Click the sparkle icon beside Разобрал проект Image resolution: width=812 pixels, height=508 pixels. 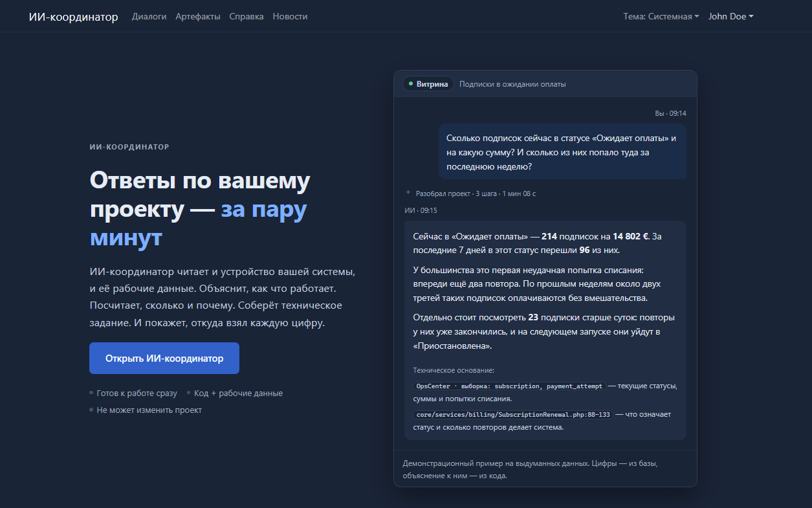click(408, 193)
